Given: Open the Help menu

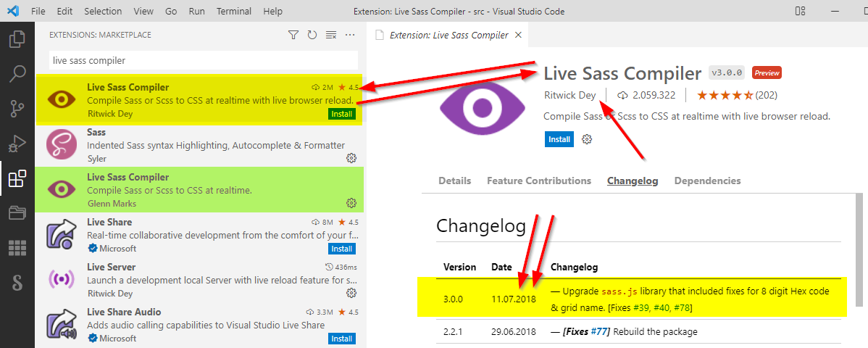Looking at the screenshot, I should point(272,11).
